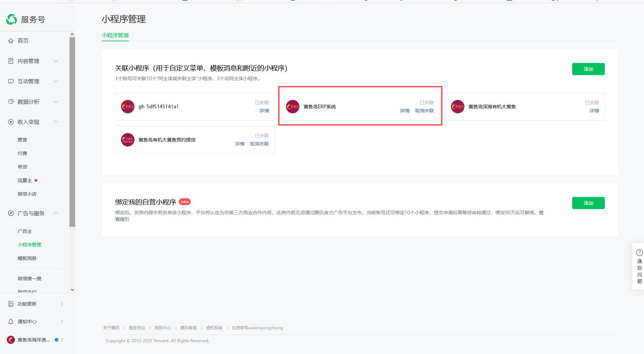Screen dimensions: 644x354
Task: Open 广告主 in the sidebar
Action: click(x=25, y=231)
